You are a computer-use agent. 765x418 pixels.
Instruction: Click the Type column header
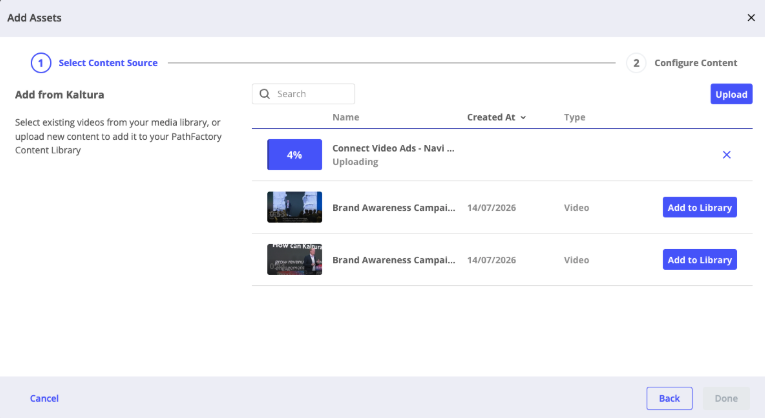[x=574, y=117]
